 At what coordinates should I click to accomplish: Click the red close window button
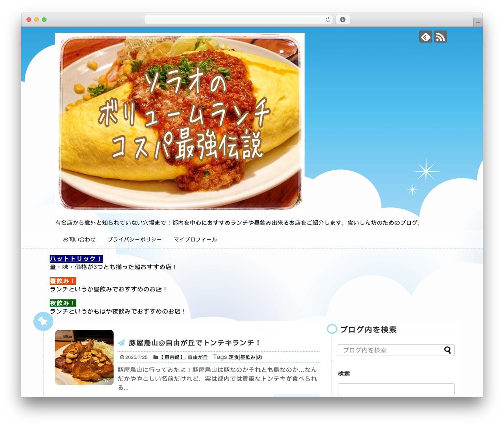click(29, 20)
